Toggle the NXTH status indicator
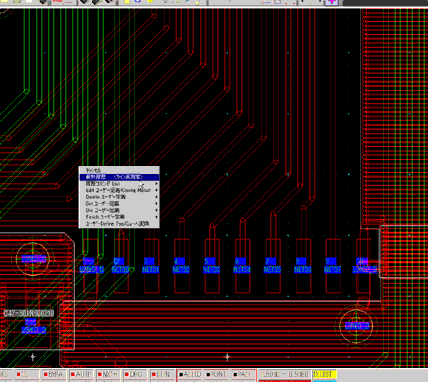This screenshot has width=428, height=382. [x=107, y=374]
